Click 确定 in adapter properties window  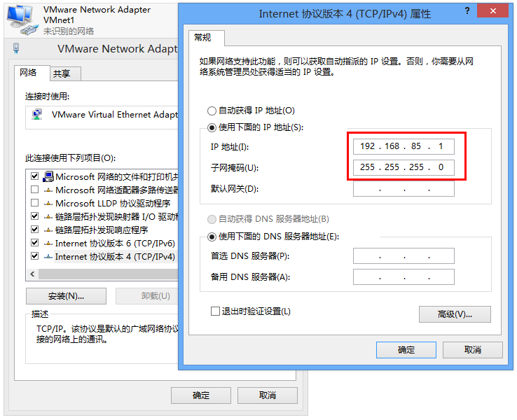point(201,395)
